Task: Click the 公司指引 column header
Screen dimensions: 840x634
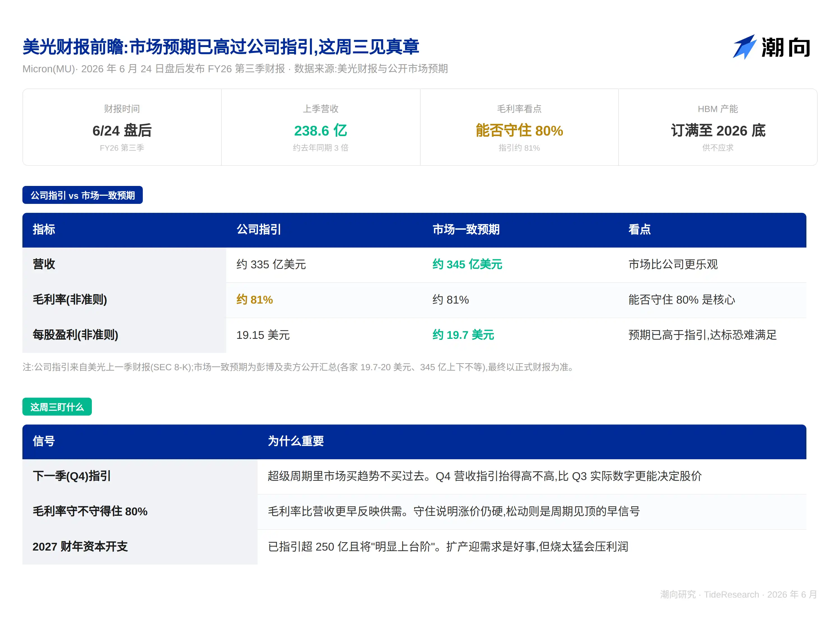Action: [259, 229]
